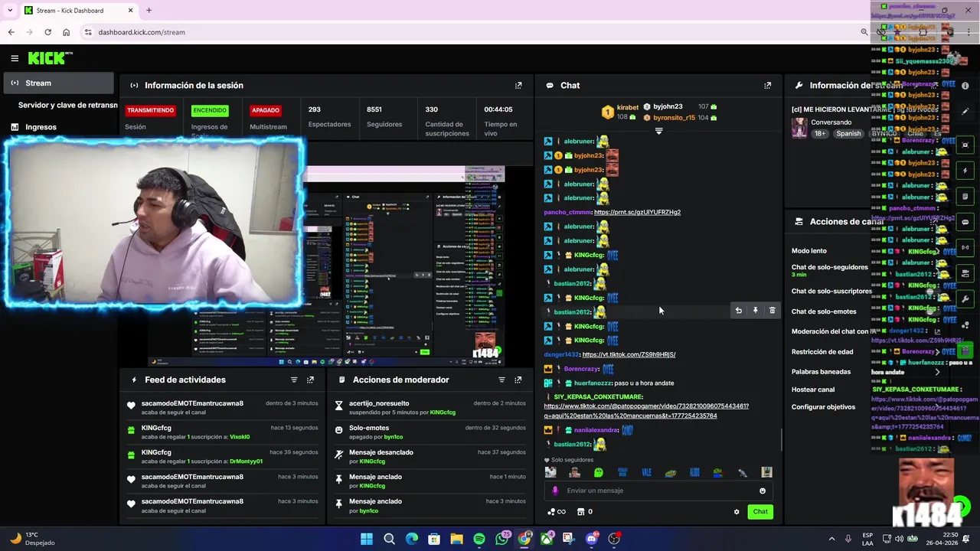Viewport: 980px width, 551px height.
Task: Click the Spanish language tag
Action: pyautogui.click(x=848, y=133)
